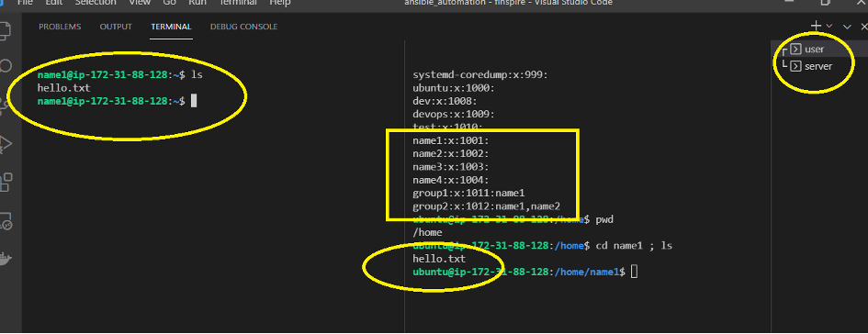868x334 pixels.
Task: Open the DEBUG CONSOLE tab
Action: pyautogui.click(x=243, y=27)
